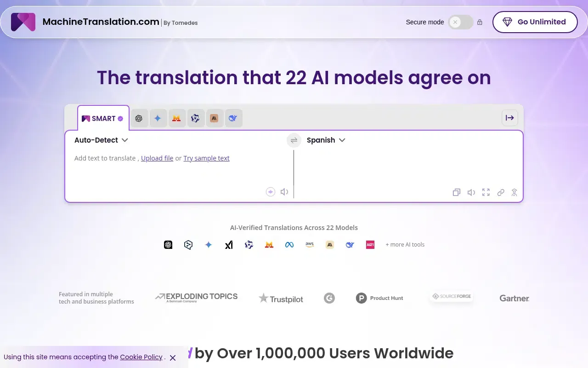This screenshot has width=588, height=368.
Task: Click the Go Unlimited button
Action: [x=535, y=22]
